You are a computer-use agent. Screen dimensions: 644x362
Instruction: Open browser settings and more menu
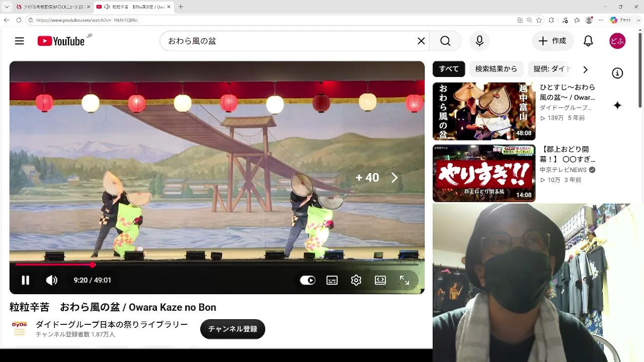pyautogui.click(x=601, y=20)
